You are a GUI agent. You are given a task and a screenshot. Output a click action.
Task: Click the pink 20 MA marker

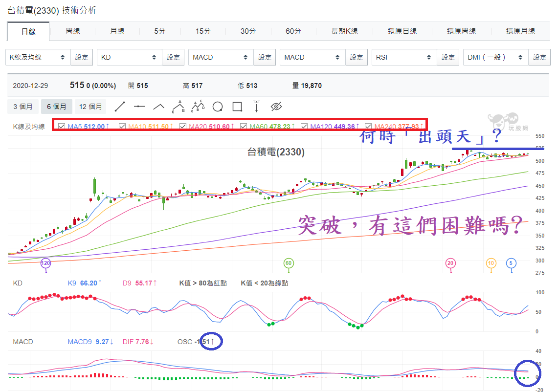[450, 263]
